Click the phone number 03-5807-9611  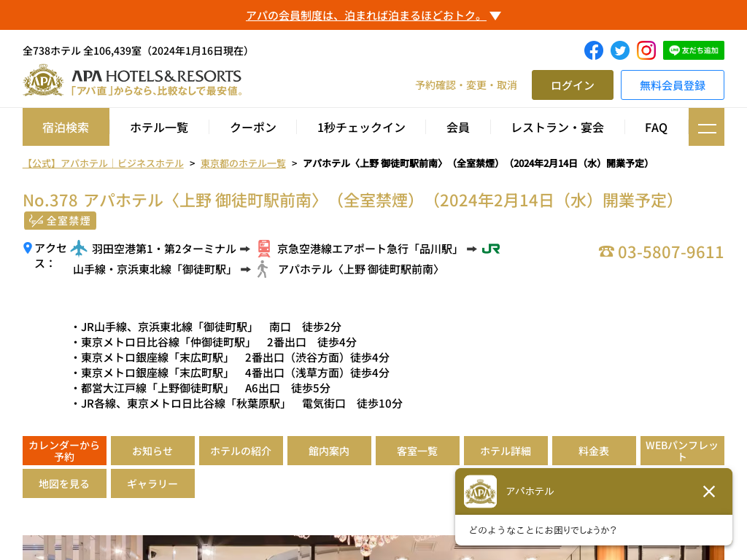click(x=670, y=252)
